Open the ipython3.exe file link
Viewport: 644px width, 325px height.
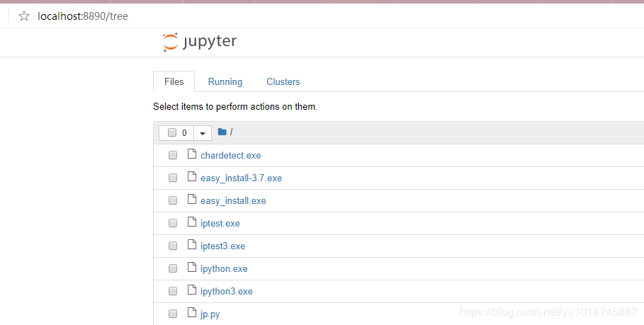[226, 292]
